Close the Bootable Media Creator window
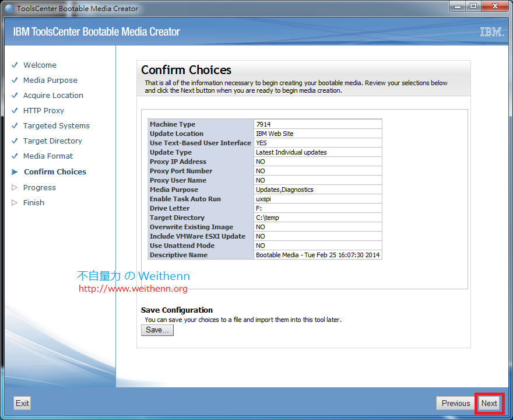 point(495,6)
